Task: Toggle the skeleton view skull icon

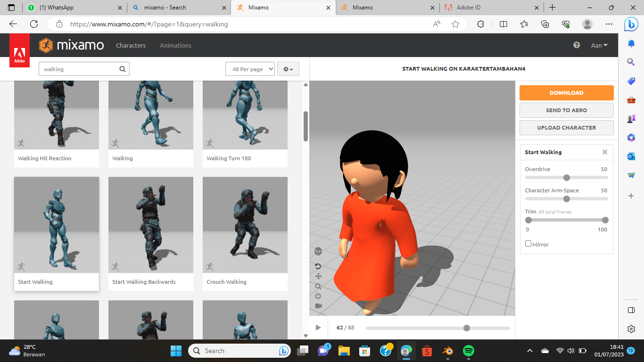Action: pos(318,251)
